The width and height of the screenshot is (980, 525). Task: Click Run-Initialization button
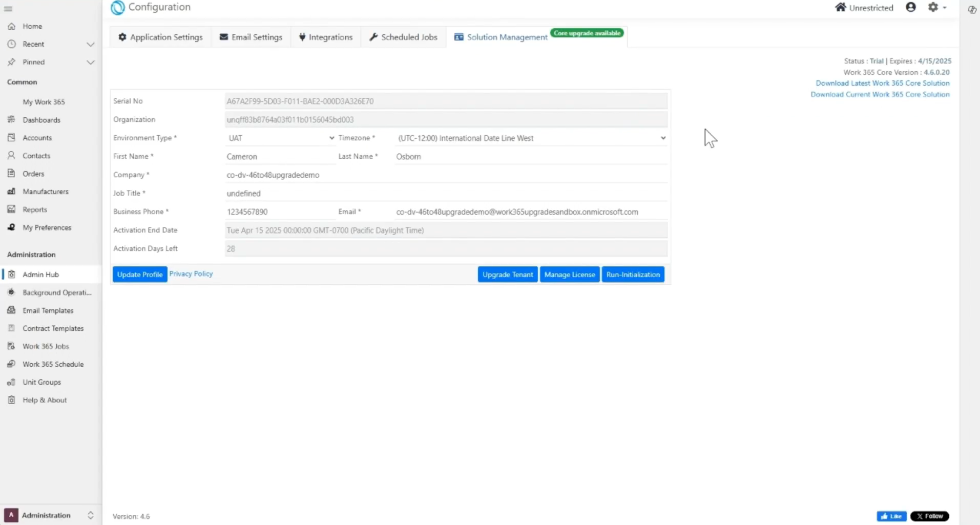tap(633, 275)
